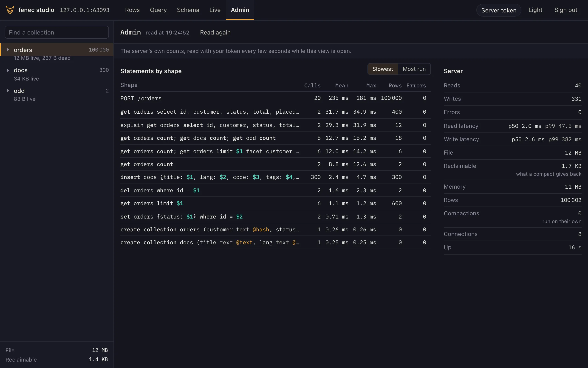Click the Memory 11 MB row
Image resolution: width=588 pixels, height=368 pixels.
coord(512,187)
